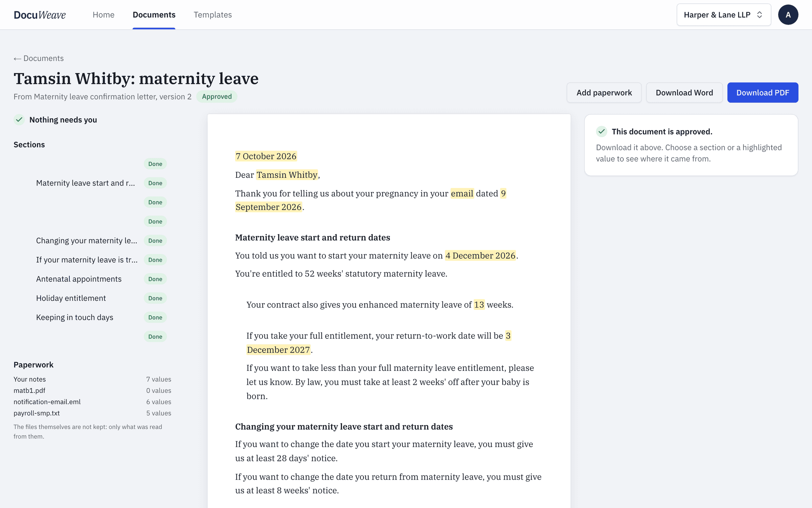The width and height of the screenshot is (812, 508).
Task: Click '7 values' next to Your notes
Action: (159, 379)
